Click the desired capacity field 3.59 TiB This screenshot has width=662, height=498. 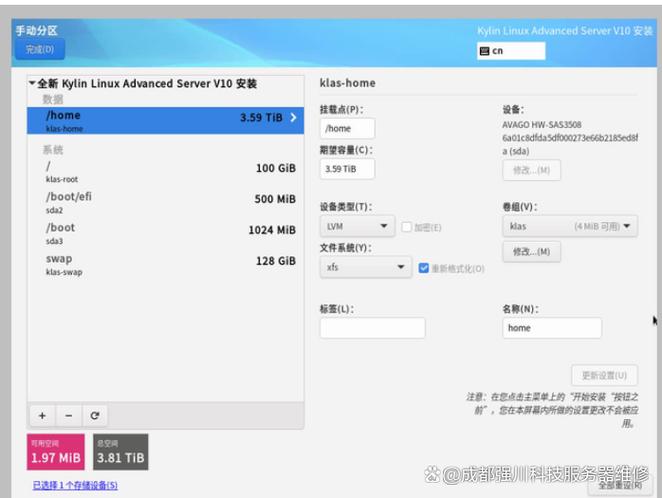tap(347, 169)
